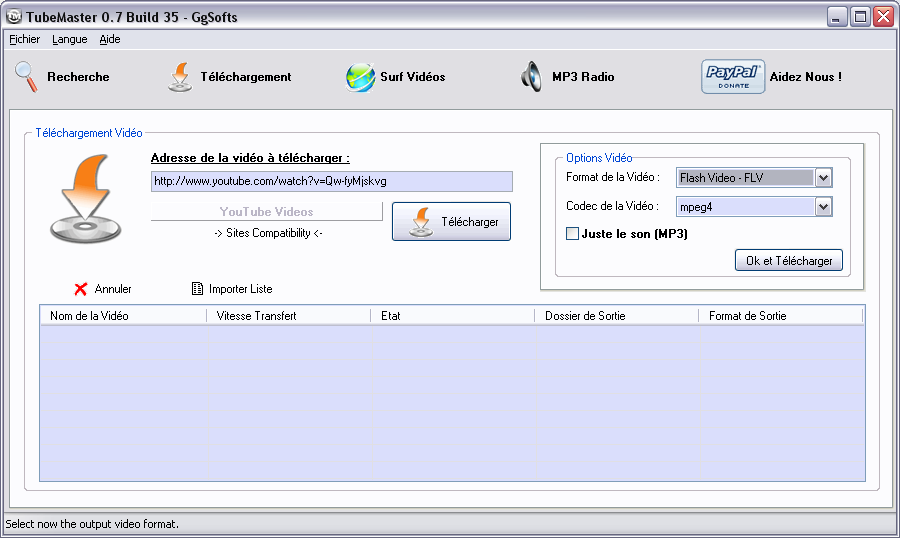Expand the Codec de la Vidéo dropdown arrow
Image resolution: width=900 pixels, height=538 pixels.
pyautogui.click(x=823, y=207)
